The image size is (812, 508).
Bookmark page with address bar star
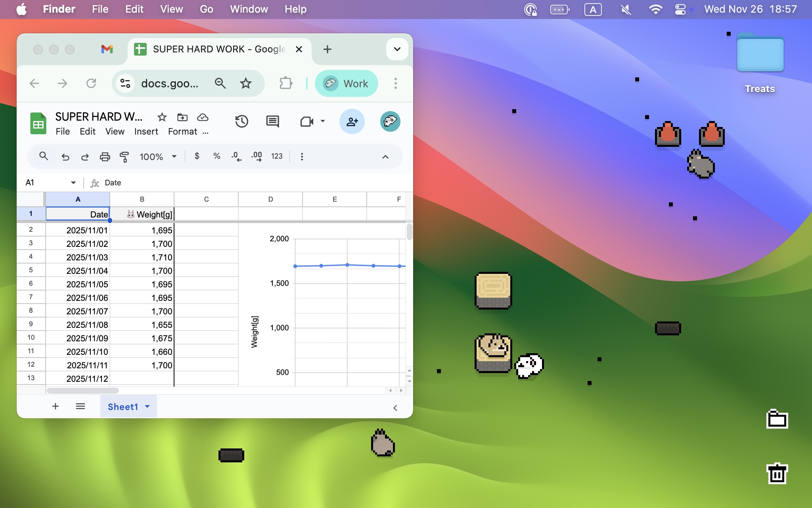point(246,83)
